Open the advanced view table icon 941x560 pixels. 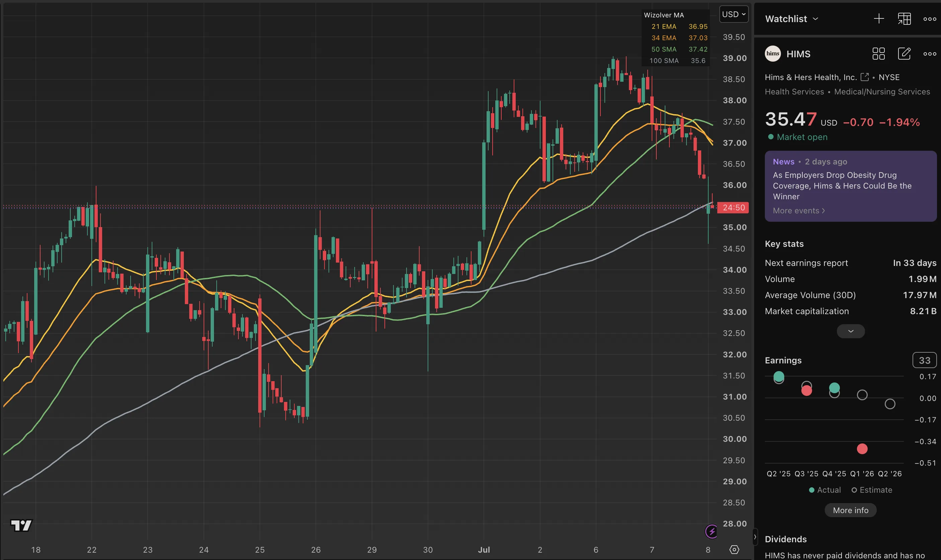904,19
